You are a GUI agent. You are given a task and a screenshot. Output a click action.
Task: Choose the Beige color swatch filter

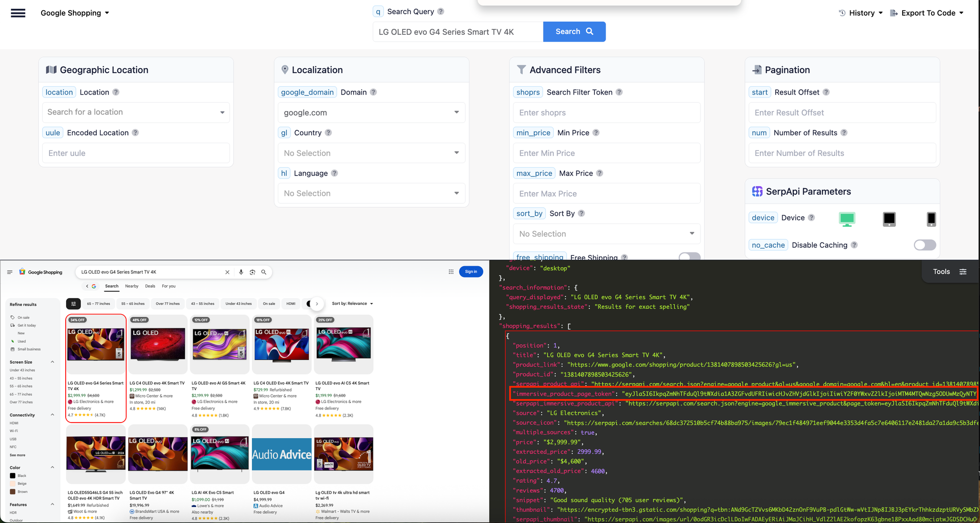click(13, 484)
